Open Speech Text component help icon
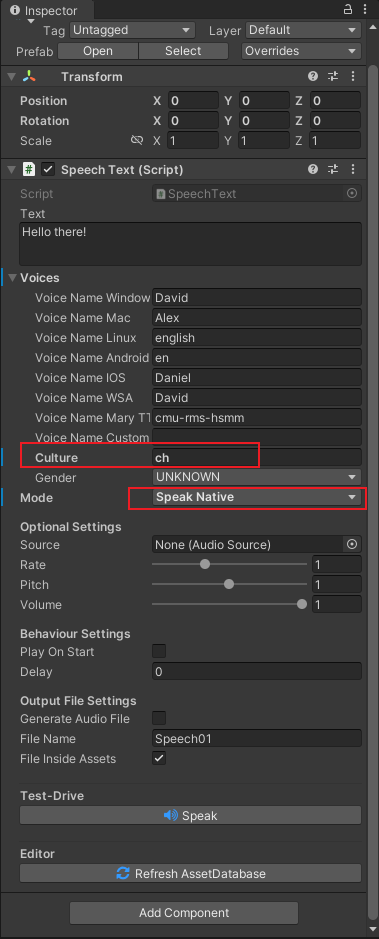 (313, 169)
